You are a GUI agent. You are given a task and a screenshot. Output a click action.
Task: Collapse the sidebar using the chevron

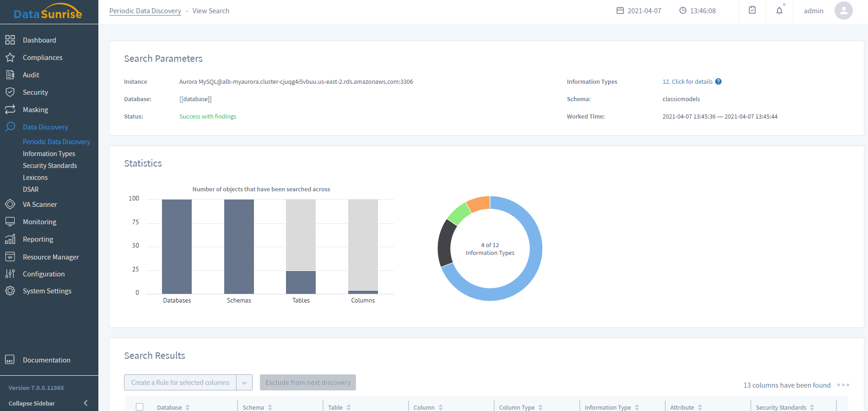pyautogui.click(x=86, y=403)
